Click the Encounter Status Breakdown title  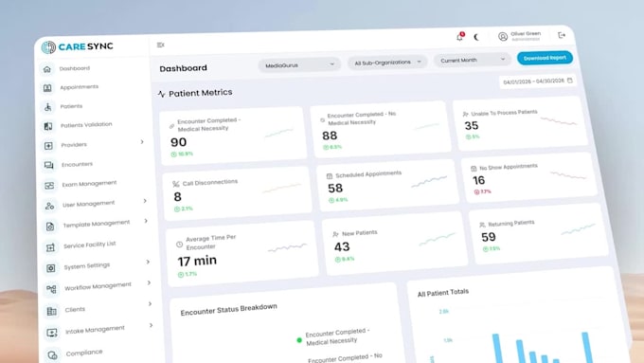coord(229,310)
